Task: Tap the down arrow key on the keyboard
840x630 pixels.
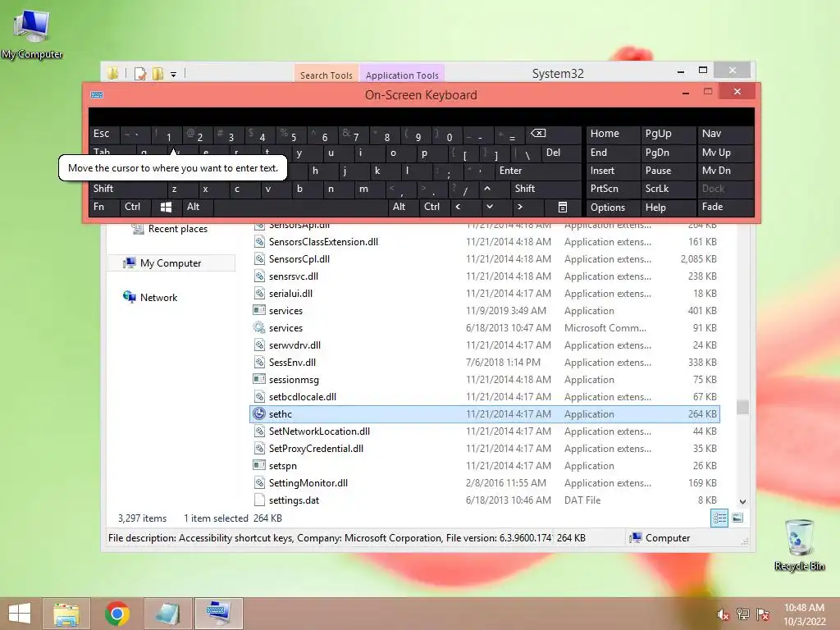Action: (490, 207)
